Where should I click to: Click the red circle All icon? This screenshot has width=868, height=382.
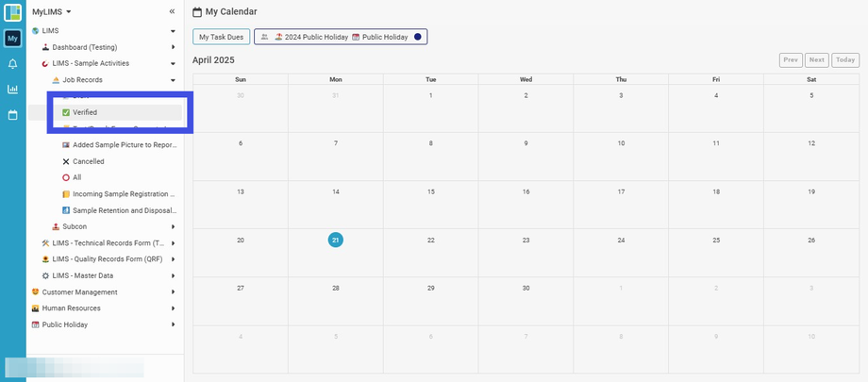[x=66, y=177]
